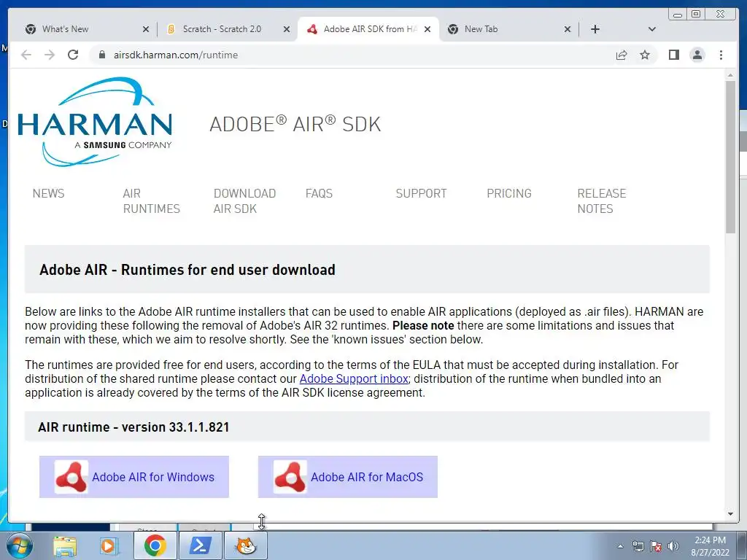Screen dimensions: 747x560
Task: Switch to the Scratch 2.0 tab
Action: tap(222, 29)
